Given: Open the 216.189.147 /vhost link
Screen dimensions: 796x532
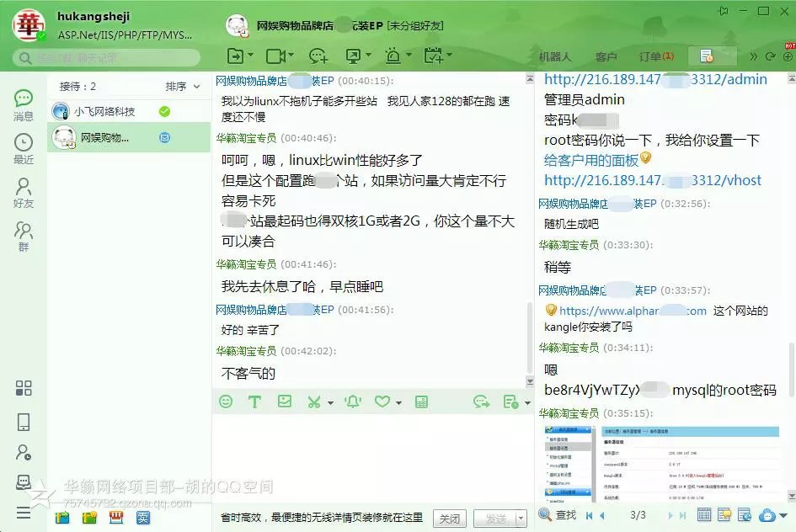Looking at the screenshot, I should coord(652,180).
